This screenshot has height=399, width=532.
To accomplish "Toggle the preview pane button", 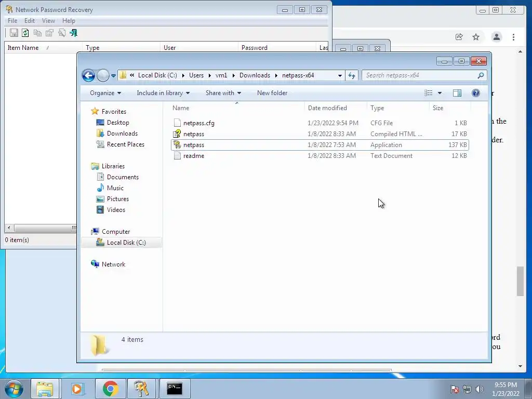I will click(457, 93).
